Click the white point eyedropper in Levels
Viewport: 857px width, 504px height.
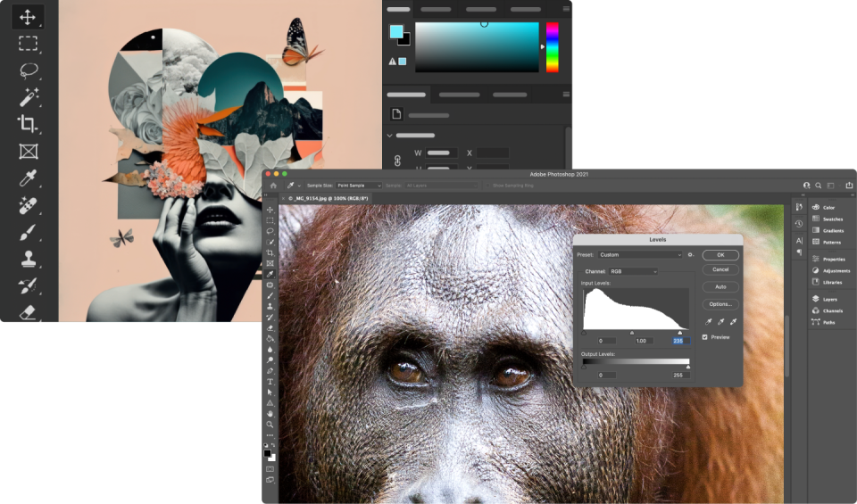(733, 321)
